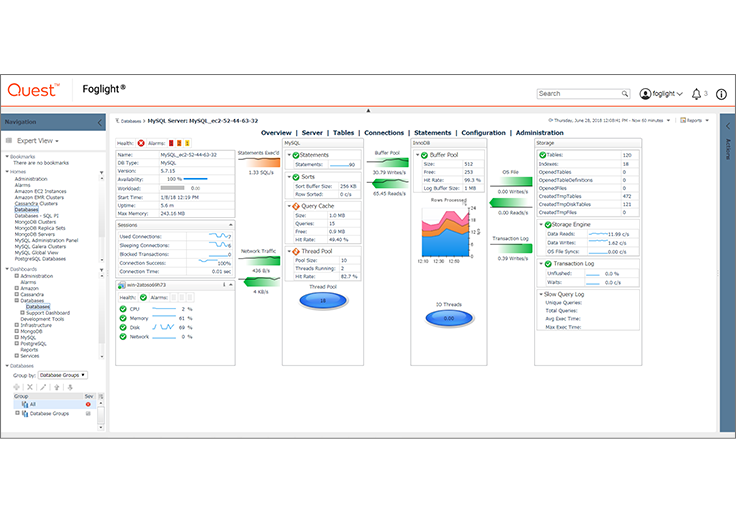Click green status icon next to Transaction Log
The width and height of the screenshot is (736, 513).
(x=547, y=264)
